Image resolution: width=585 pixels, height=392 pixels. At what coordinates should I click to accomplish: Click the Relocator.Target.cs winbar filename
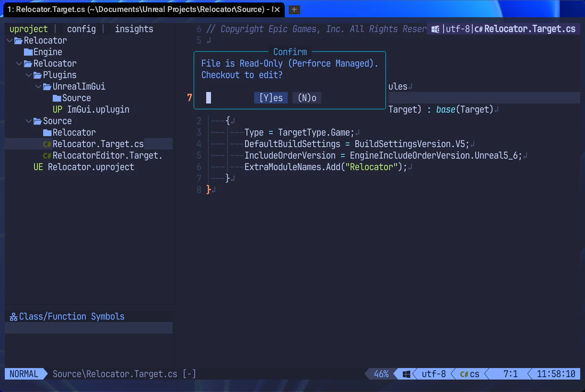[x=530, y=29]
